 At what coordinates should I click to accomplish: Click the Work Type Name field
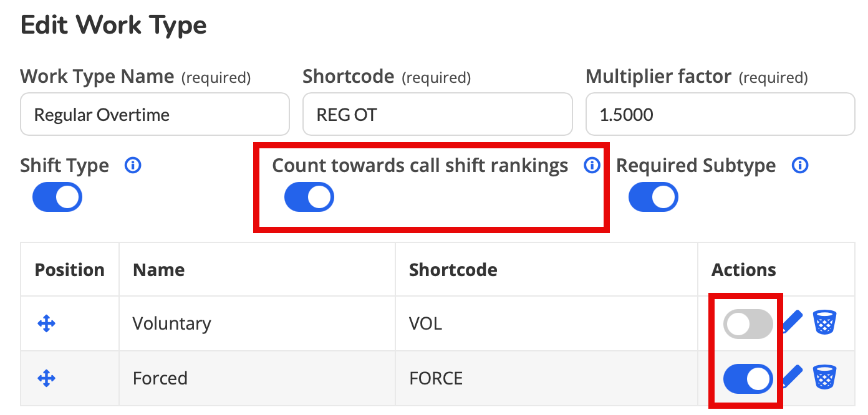click(x=155, y=114)
